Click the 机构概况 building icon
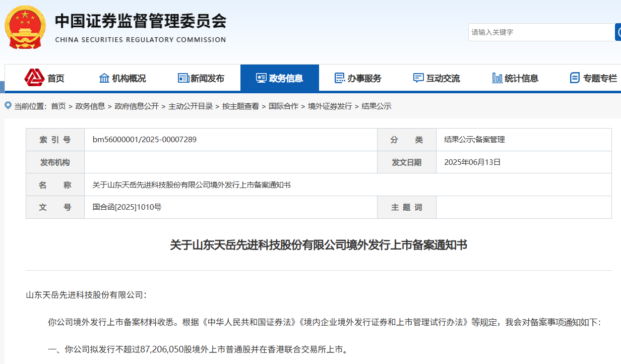The height and width of the screenshot is (364, 621). tap(104, 78)
